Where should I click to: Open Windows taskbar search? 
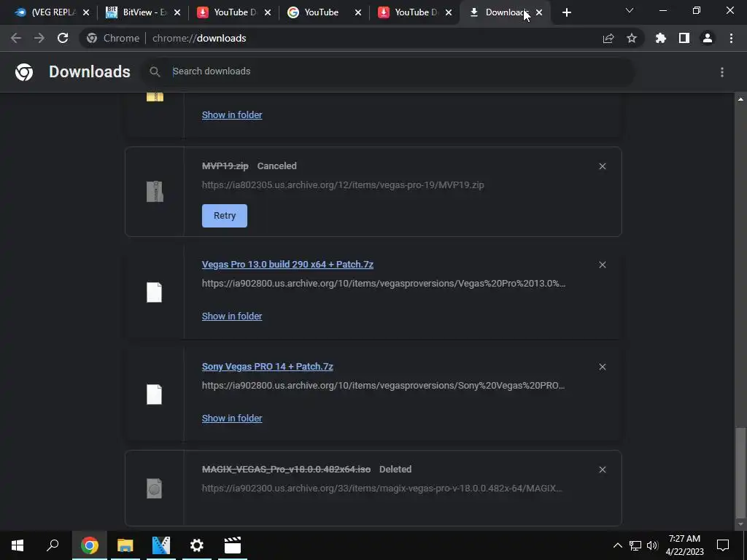(53, 545)
